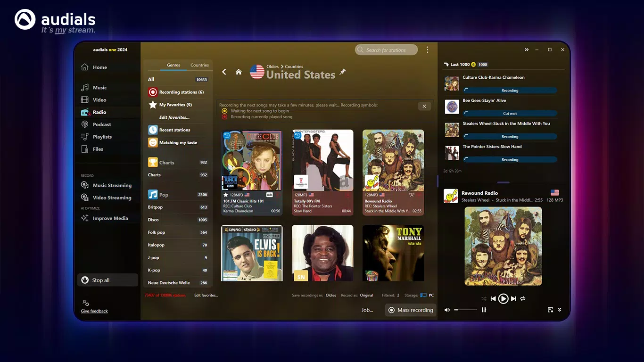Screen dimensions: 644x362
Task: Switch to the Genres tab
Action: (x=173, y=65)
